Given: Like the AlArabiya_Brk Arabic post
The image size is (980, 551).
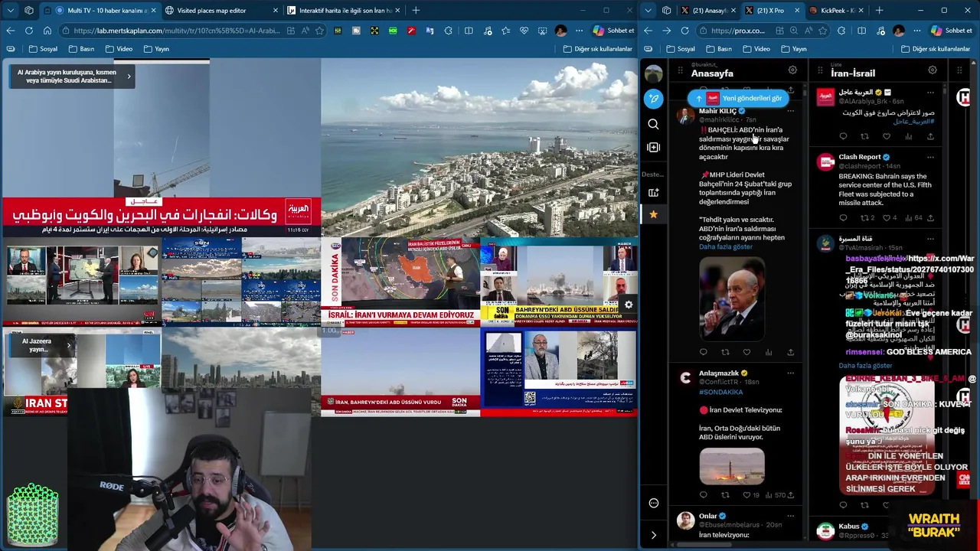Looking at the screenshot, I should [887, 137].
